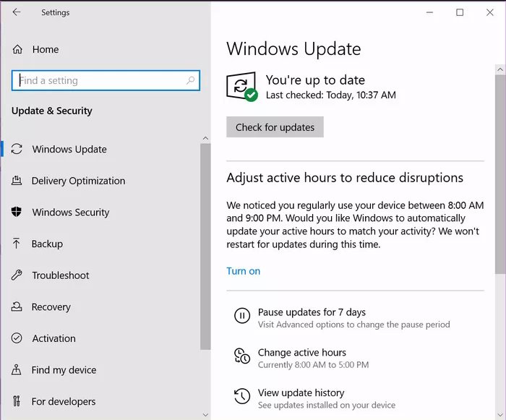Click 'Currently 8:00 AM to 5:00 PM' text
Viewport: 506px width, 420px height.
[x=313, y=365]
